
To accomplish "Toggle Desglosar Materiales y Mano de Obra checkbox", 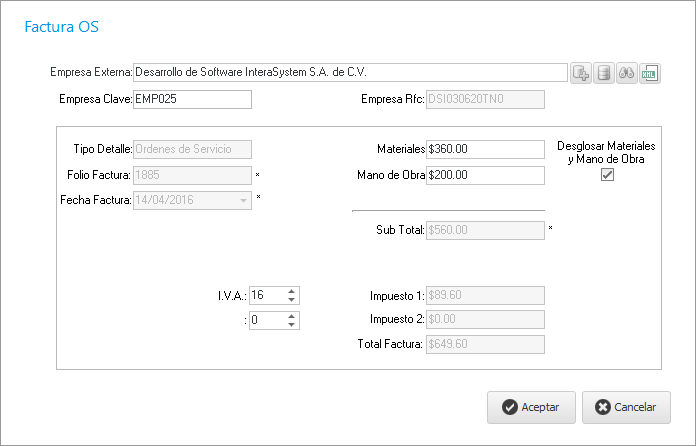I will 606,175.
